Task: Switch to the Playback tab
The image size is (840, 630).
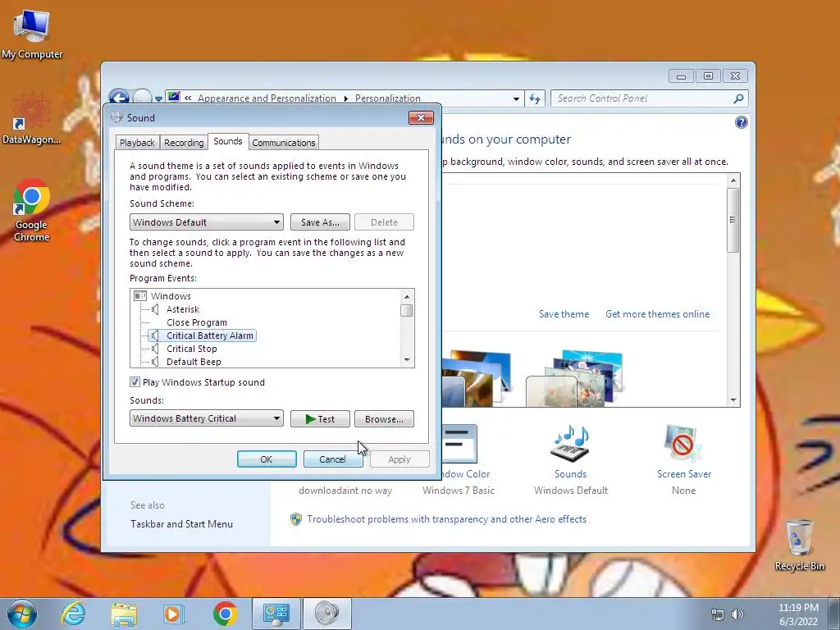Action: tap(137, 143)
